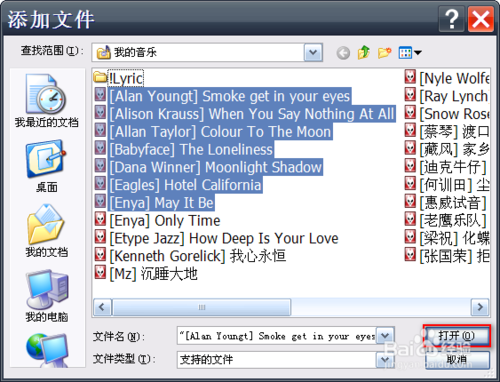Click the icon of Mz 沉睡大地 file
500x382 pixels.
pyautogui.click(x=100, y=273)
